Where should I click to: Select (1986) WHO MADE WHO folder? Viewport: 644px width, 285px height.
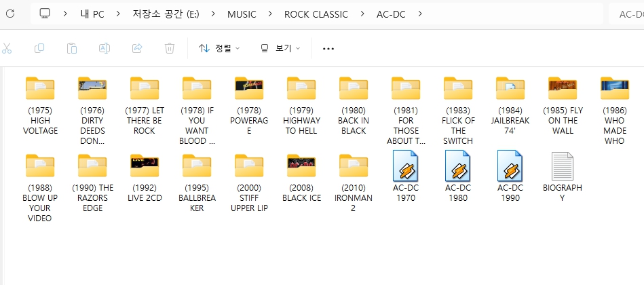[x=615, y=88]
